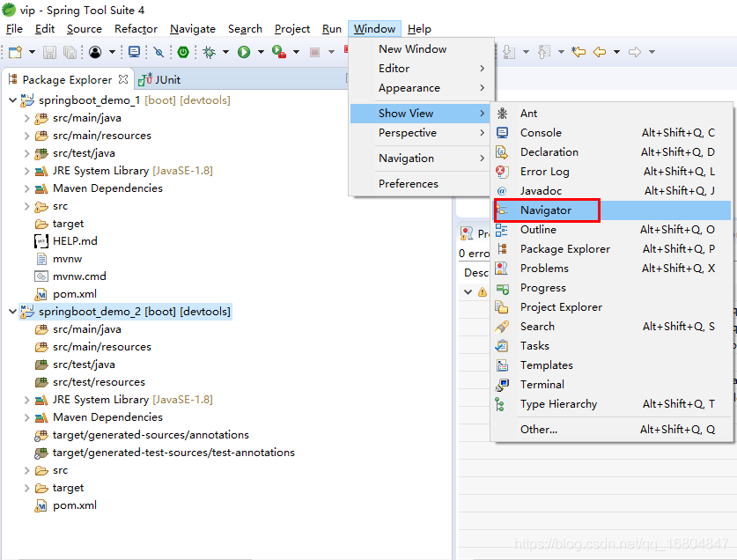Viewport: 737px width, 560px height.
Task: Open the Back history dropdown arrow
Action: pos(616,52)
